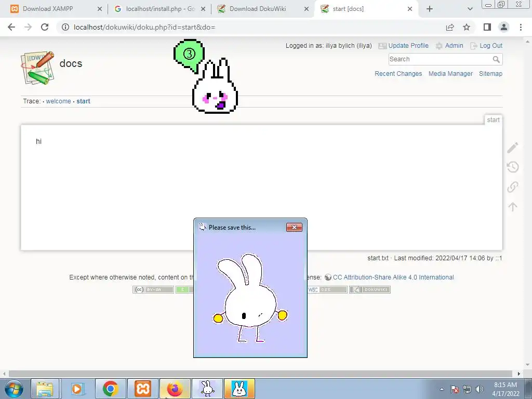Open Windows Media Player from taskbar
Image resolution: width=532 pixels, height=399 pixels.
pyautogui.click(x=77, y=389)
